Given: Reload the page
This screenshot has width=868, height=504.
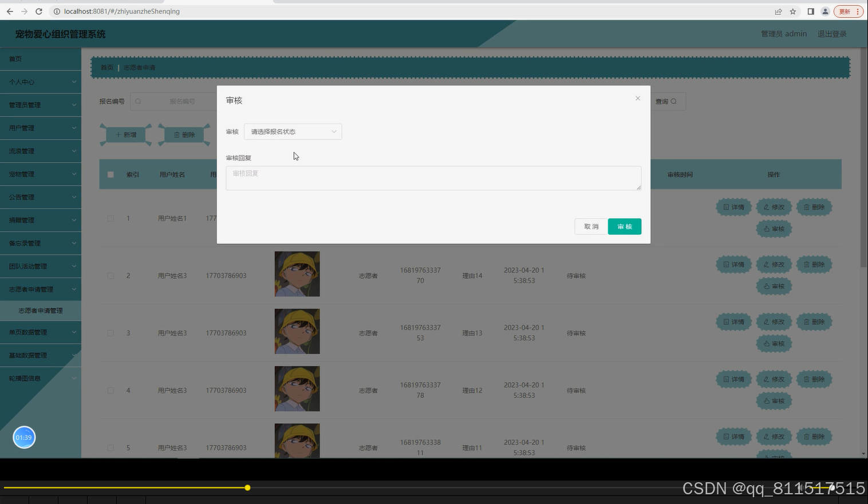Looking at the screenshot, I should tap(39, 11).
